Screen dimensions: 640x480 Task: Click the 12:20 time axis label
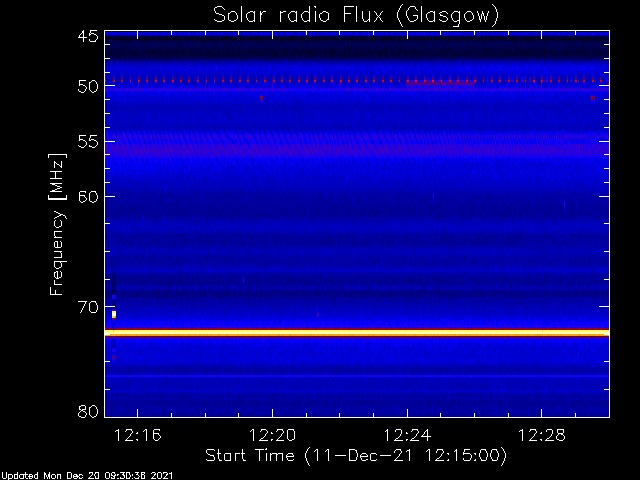(x=272, y=436)
